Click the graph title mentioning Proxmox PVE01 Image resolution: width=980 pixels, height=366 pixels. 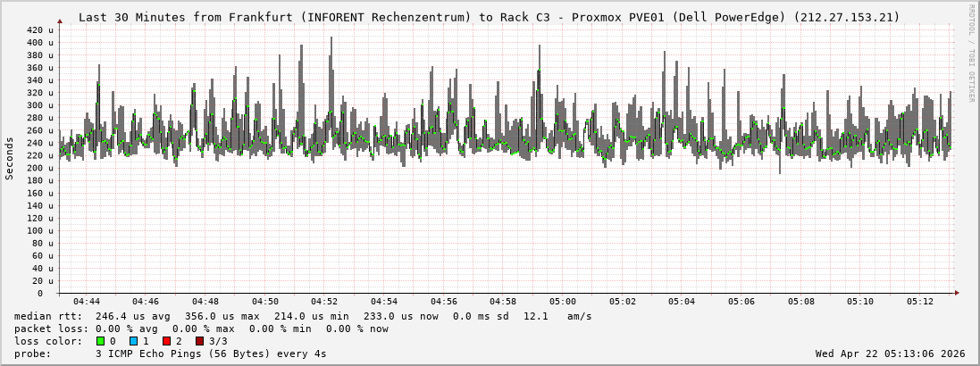[x=489, y=17]
